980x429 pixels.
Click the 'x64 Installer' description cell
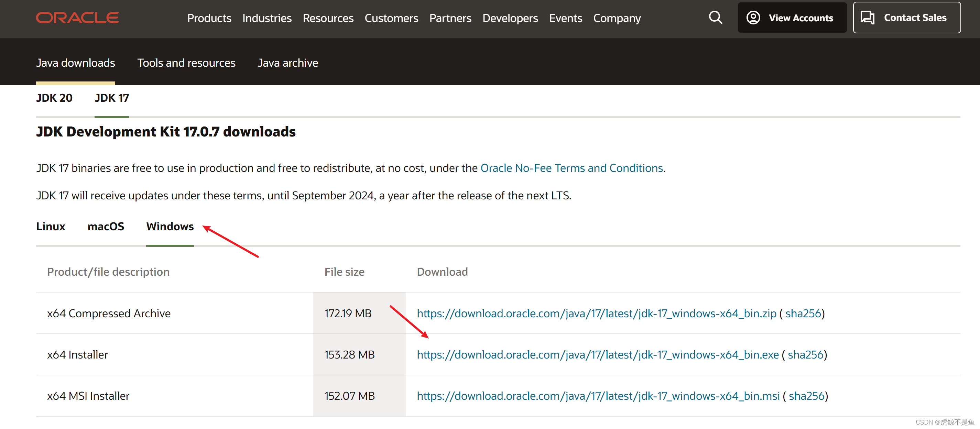(78, 355)
